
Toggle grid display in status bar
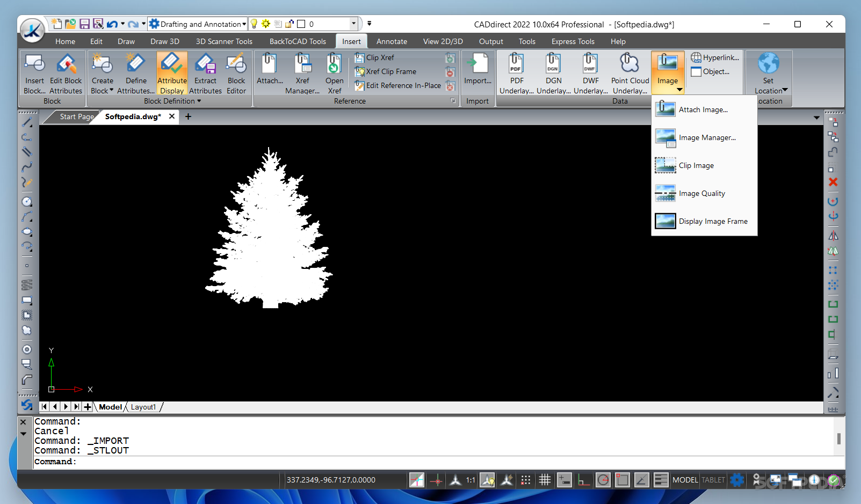pos(545,480)
